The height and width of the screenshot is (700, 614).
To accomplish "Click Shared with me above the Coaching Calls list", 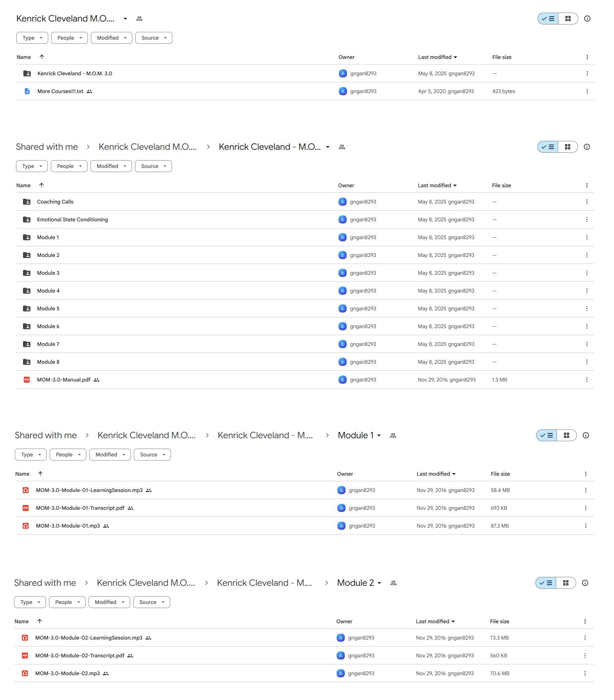I will coord(47,147).
